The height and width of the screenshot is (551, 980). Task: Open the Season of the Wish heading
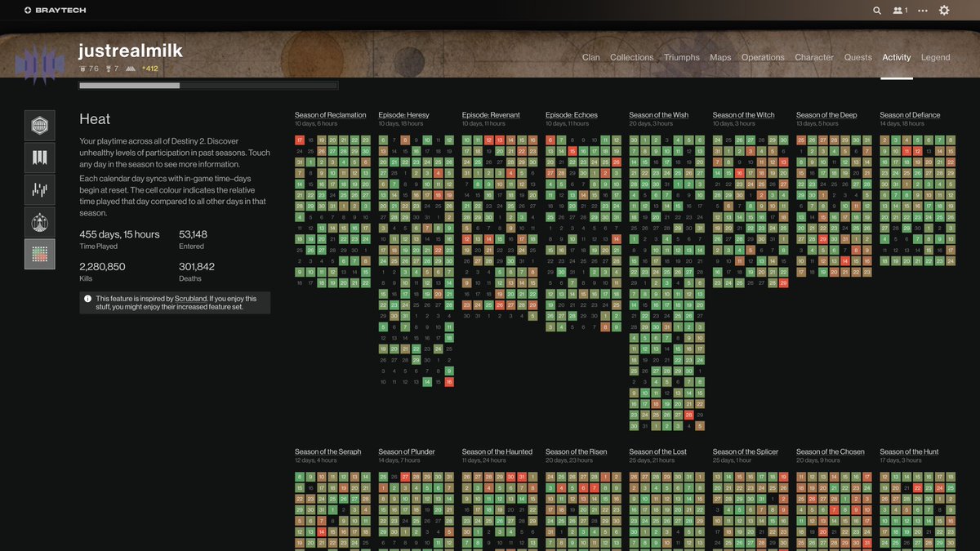click(659, 115)
